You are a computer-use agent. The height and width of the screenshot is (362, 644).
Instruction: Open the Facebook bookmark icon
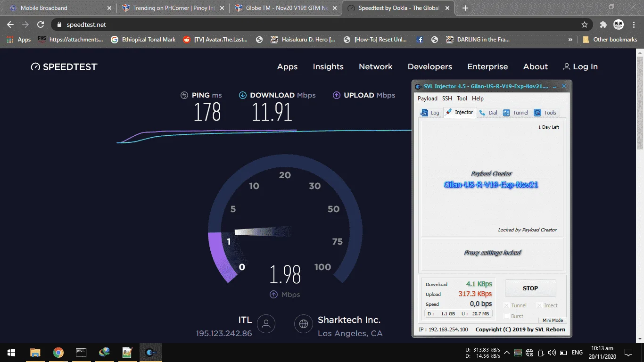[420, 40]
